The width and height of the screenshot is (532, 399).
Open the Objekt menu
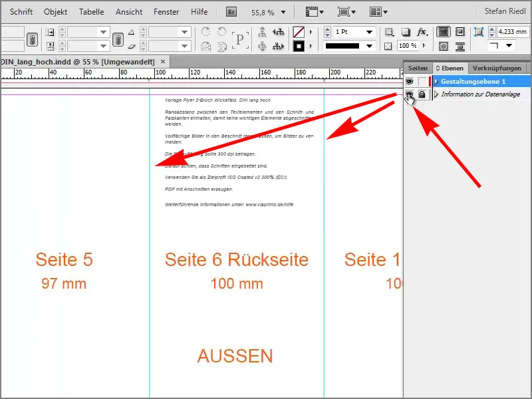pyautogui.click(x=55, y=12)
